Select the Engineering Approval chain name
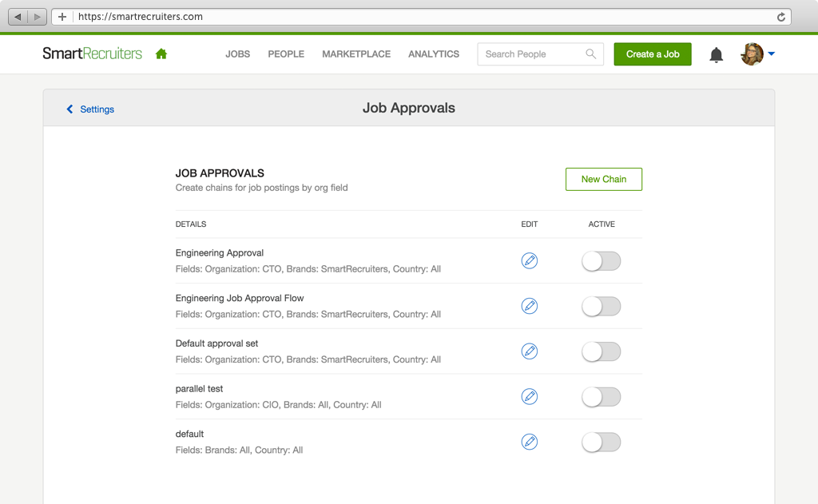The image size is (818, 504). click(x=219, y=253)
